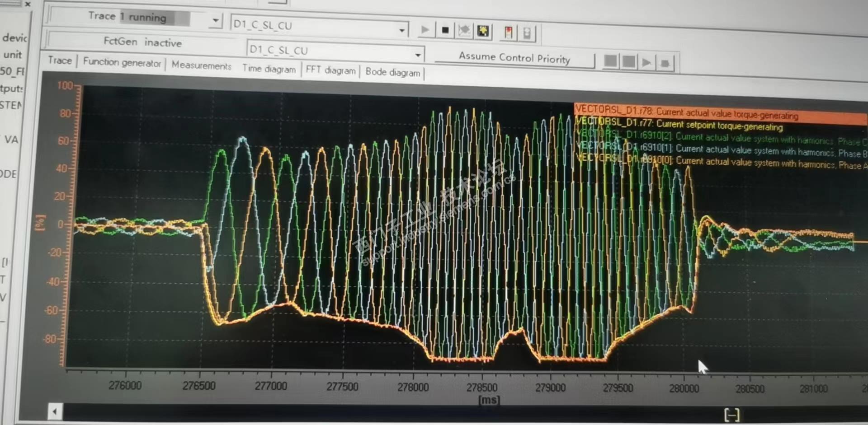Start the trace with the play icon
This screenshot has height=425, width=868.
[425, 30]
